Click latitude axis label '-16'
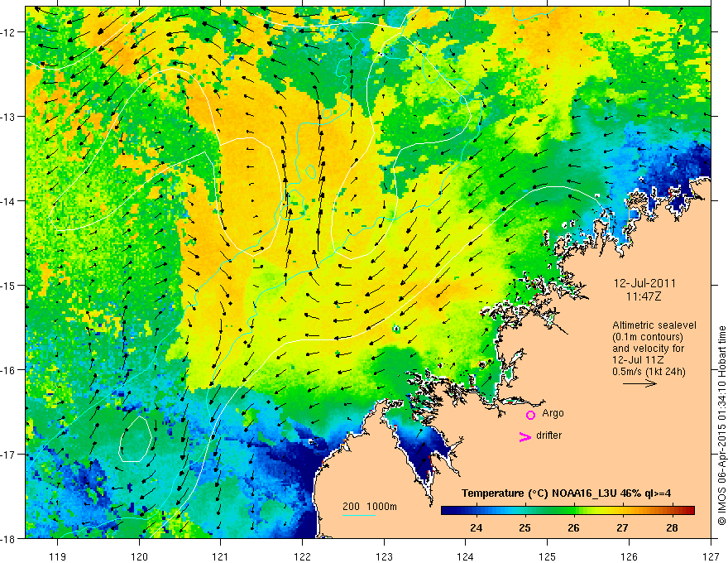 (9, 370)
